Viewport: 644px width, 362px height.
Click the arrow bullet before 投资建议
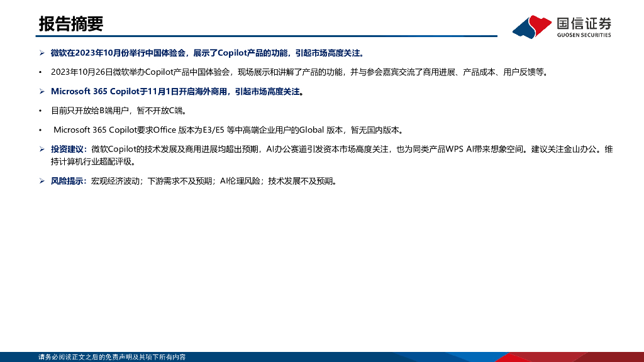click(x=42, y=150)
